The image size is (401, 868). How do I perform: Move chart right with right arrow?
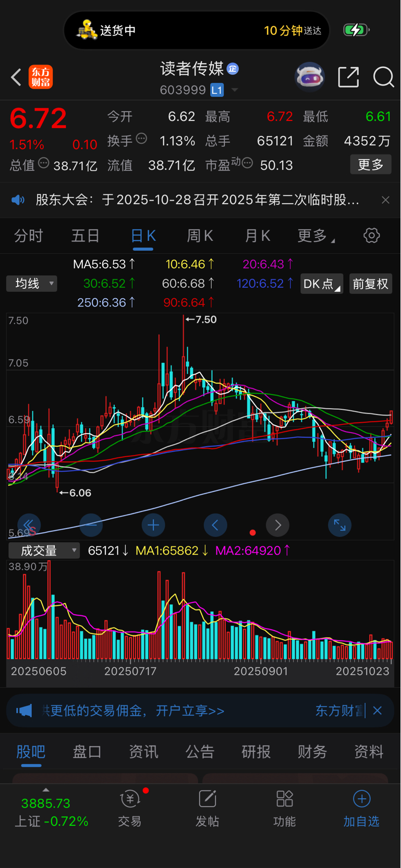277,525
